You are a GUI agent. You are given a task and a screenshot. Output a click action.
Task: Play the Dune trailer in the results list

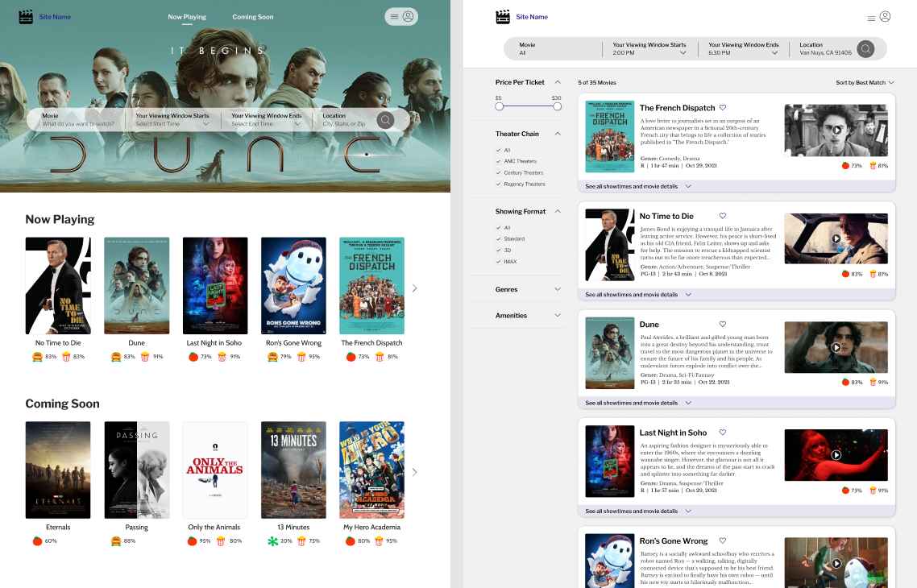pyautogui.click(x=836, y=347)
